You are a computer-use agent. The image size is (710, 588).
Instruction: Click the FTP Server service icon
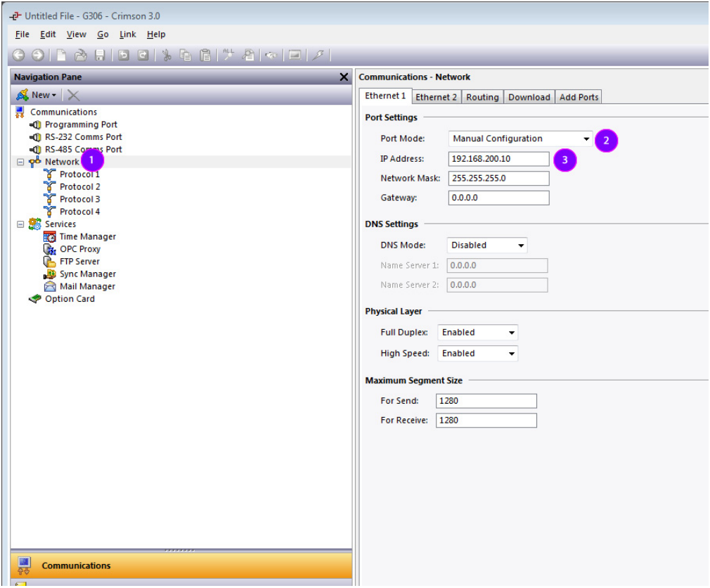coord(50,262)
